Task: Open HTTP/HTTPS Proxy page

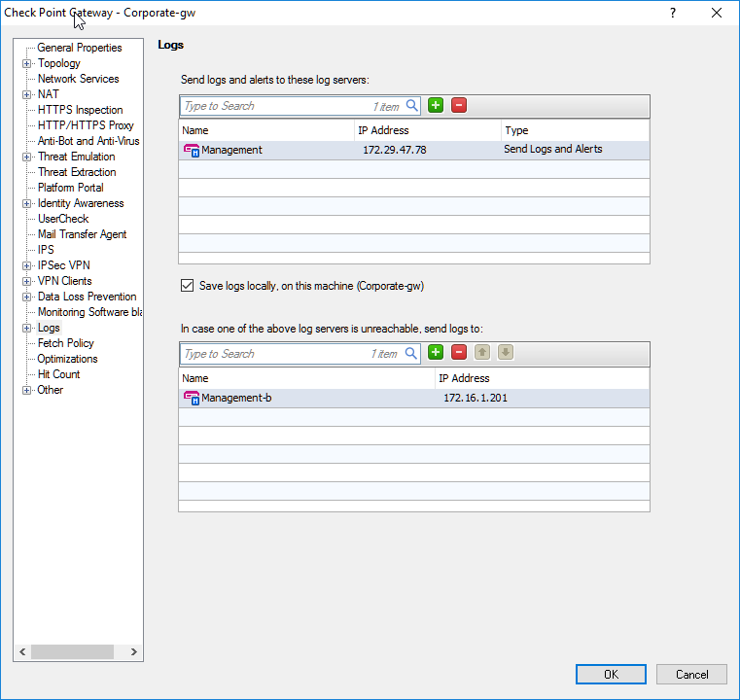Action: [x=86, y=125]
